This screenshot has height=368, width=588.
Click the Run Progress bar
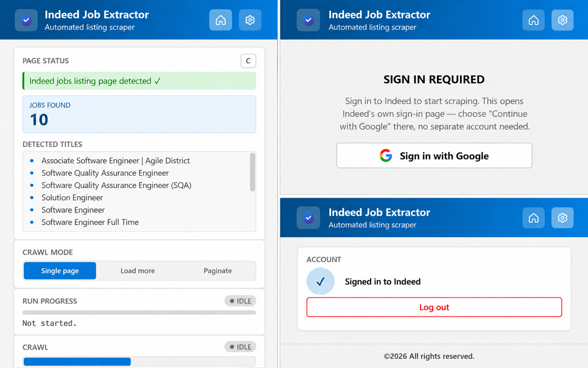pos(139,312)
